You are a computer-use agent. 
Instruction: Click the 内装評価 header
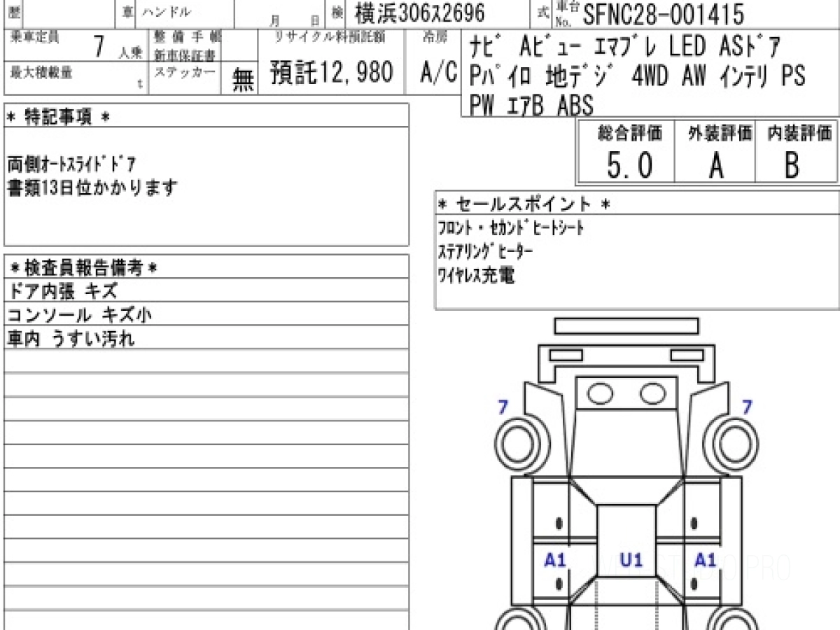tap(800, 133)
